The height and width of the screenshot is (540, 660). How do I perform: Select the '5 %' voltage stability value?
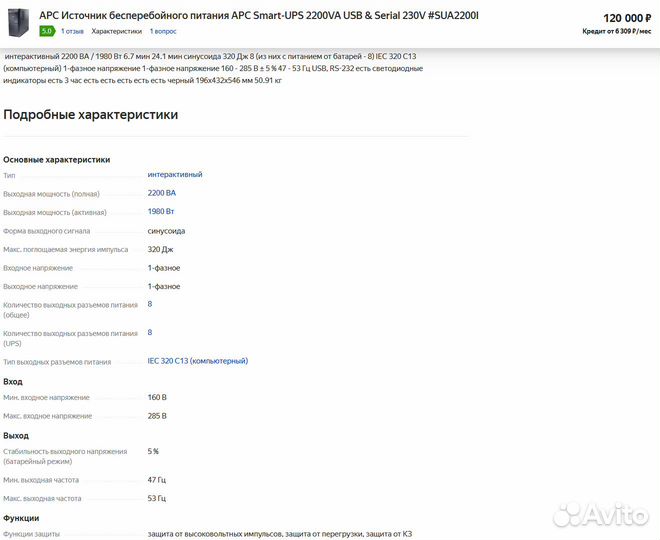(153, 451)
